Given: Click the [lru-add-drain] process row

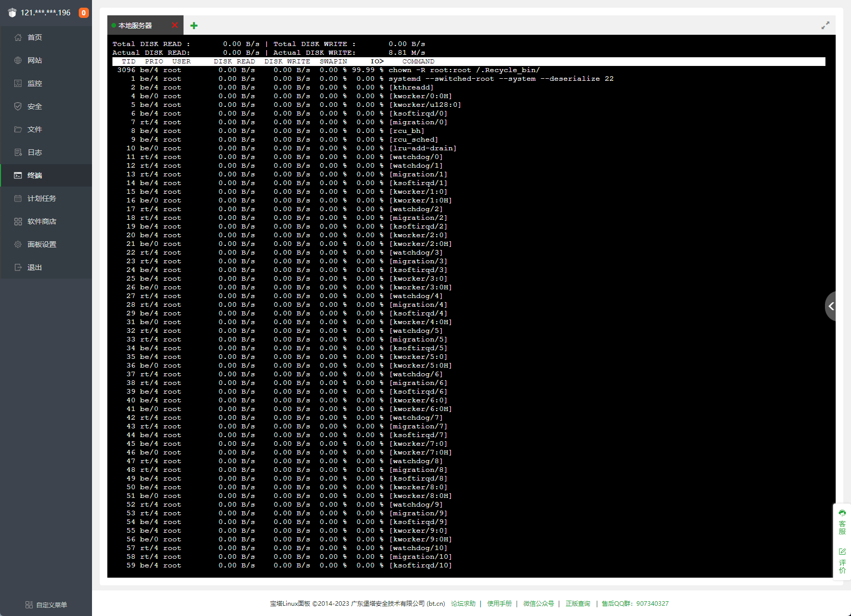Looking at the screenshot, I should 469,148.
